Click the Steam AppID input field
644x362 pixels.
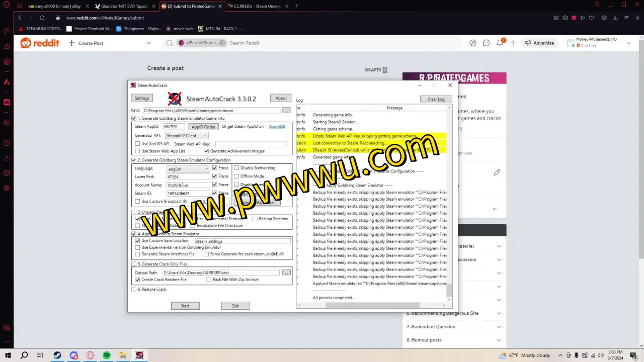(x=174, y=127)
